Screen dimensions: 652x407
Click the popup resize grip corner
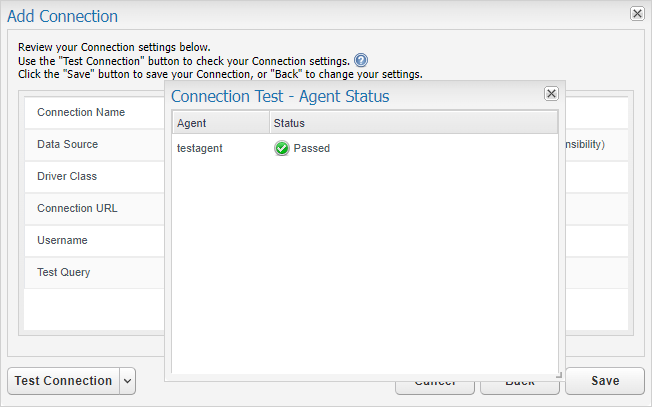coord(559,375)
